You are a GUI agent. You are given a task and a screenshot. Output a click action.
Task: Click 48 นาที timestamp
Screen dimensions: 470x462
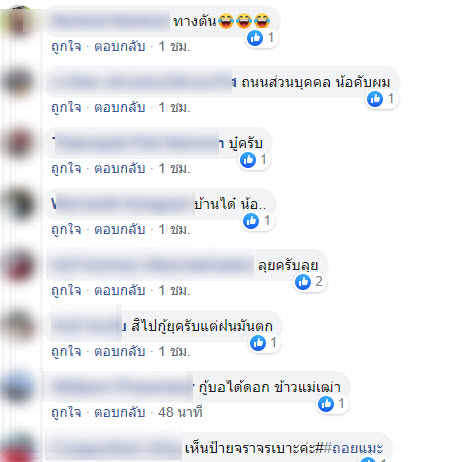coord(180,412)
